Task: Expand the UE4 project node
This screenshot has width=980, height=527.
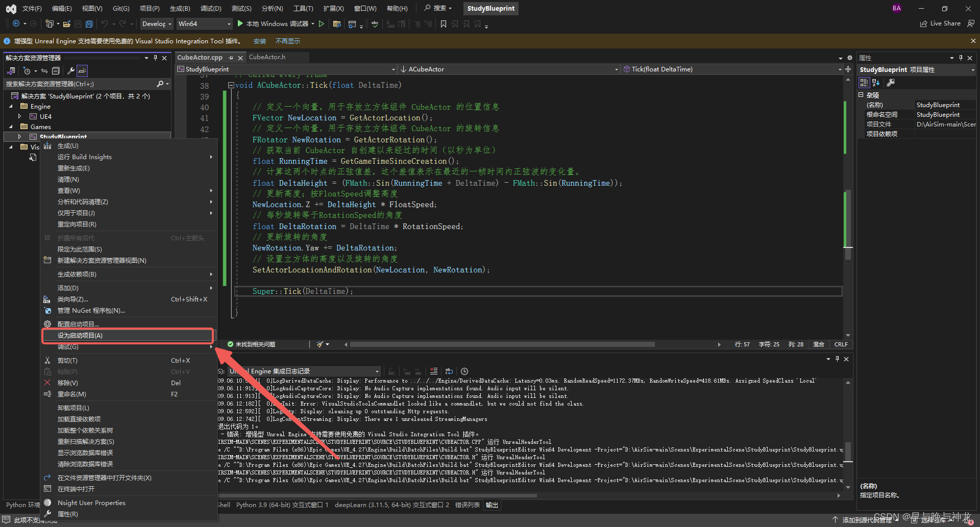Action: pos(19,116)
